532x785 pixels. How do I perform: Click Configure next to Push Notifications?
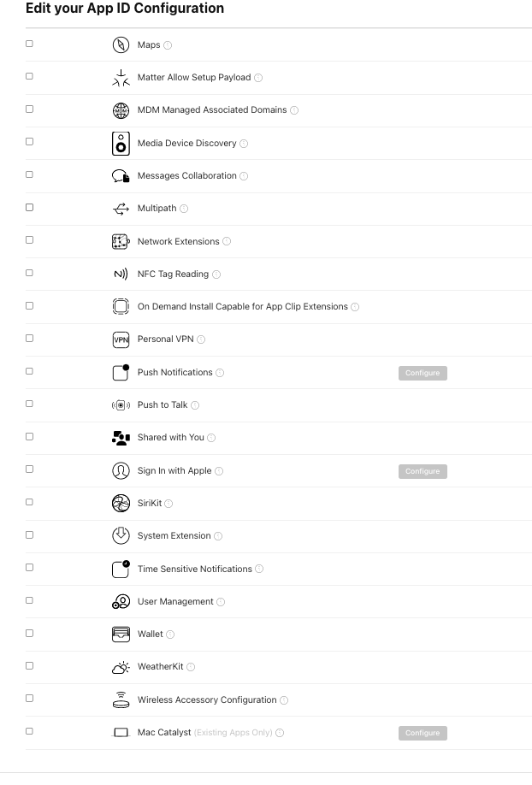[423, 373]
